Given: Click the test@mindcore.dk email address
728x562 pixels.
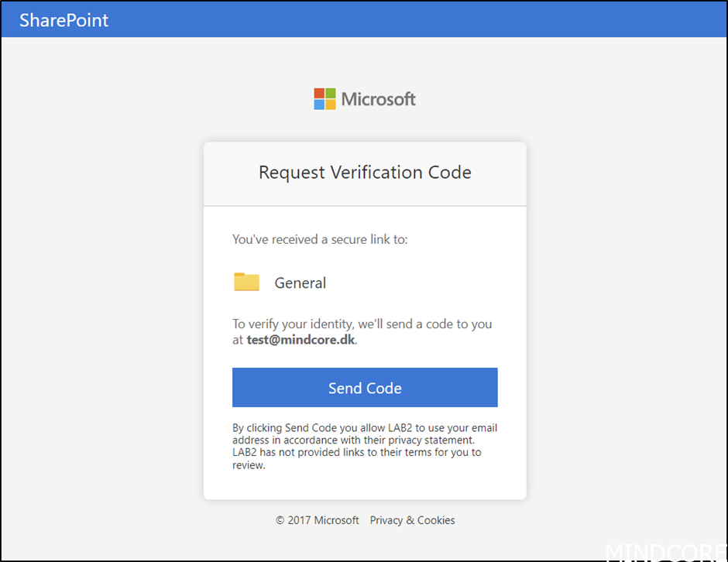Looking at the screenshot, I should coord(300,340).
